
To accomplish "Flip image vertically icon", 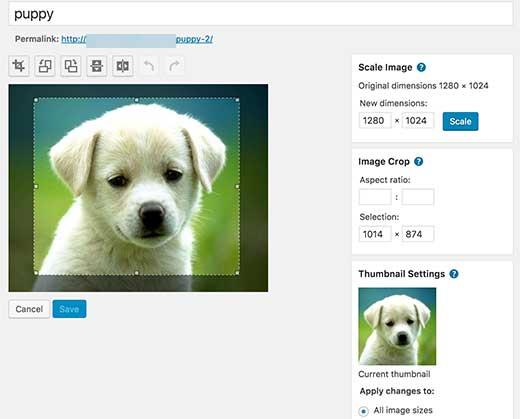I will (97, 66).
